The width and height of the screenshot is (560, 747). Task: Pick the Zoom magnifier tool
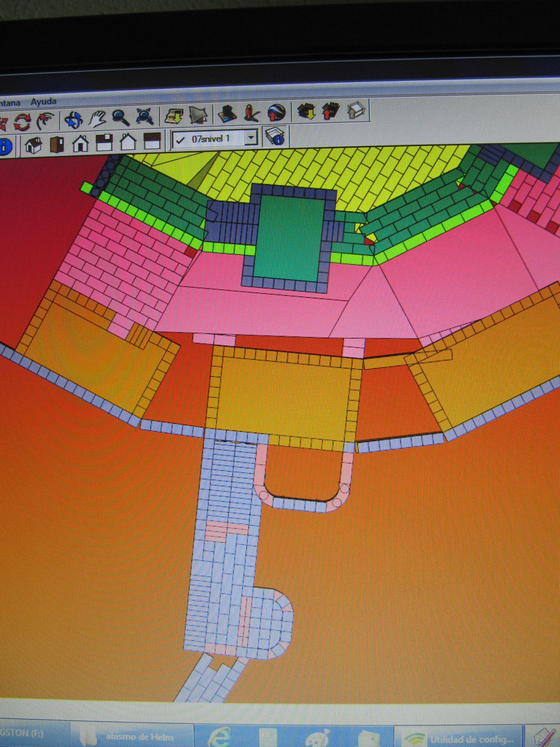coord(121,118)
